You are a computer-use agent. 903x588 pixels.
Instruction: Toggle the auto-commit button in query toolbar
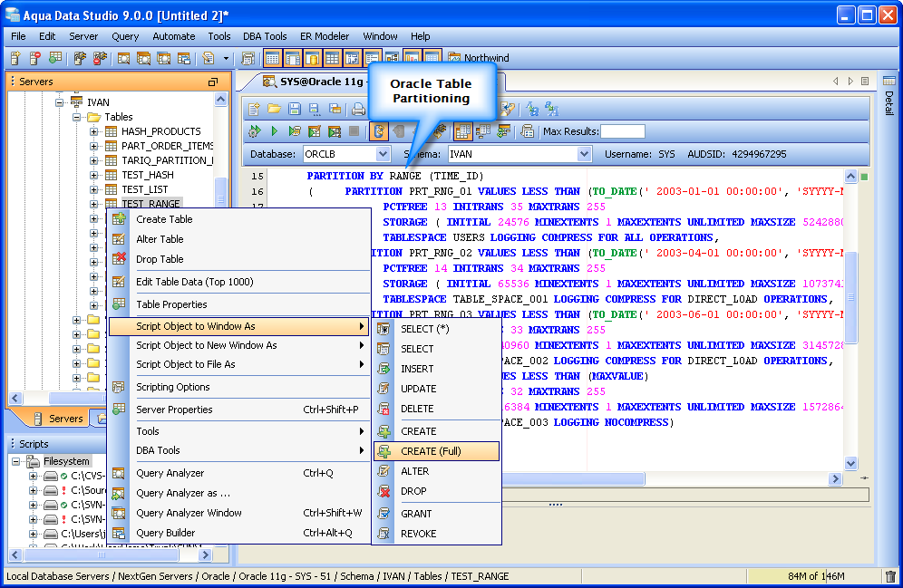379,131
